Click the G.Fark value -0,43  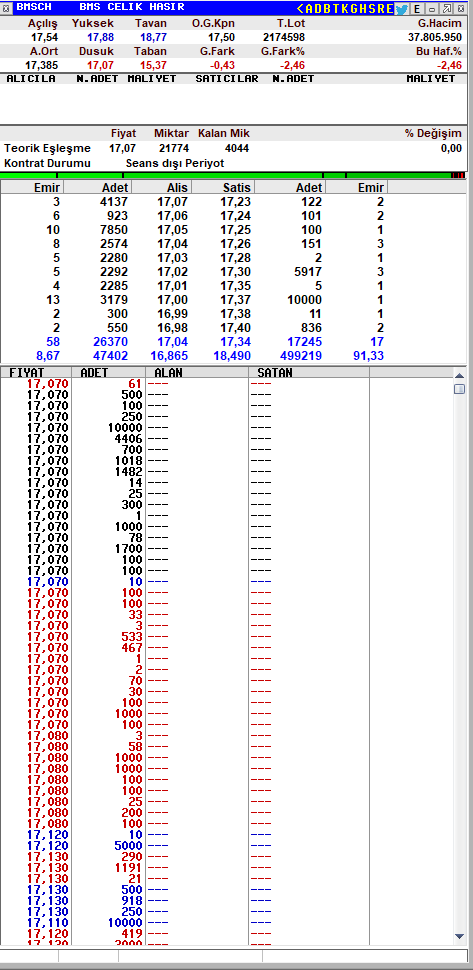point(222,65)
